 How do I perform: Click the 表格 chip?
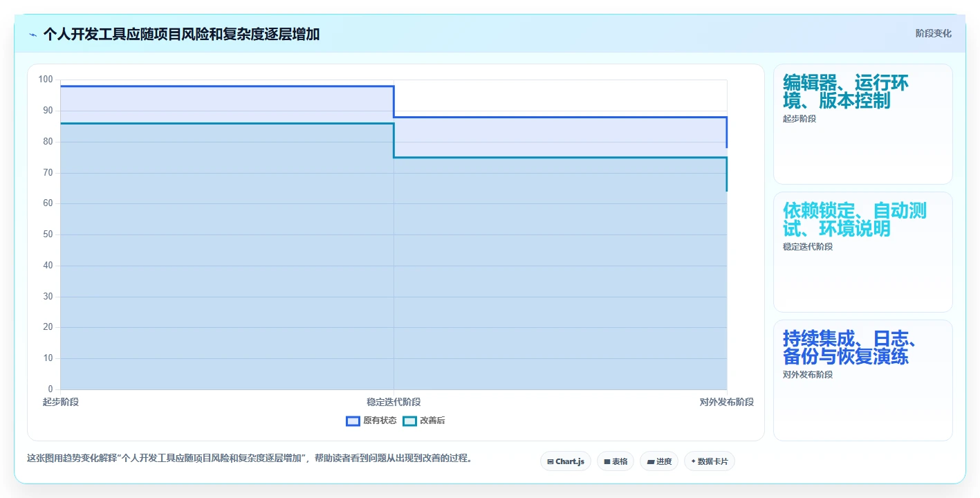[616, 461]
